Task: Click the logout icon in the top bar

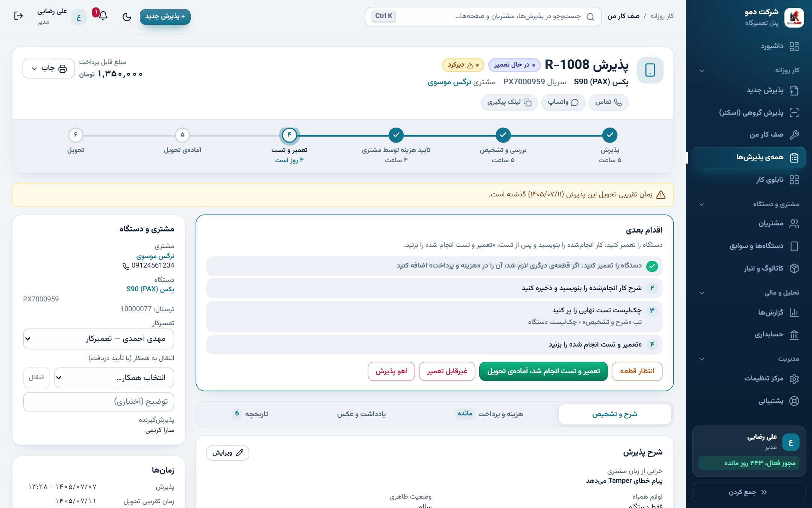Action: 18,16
